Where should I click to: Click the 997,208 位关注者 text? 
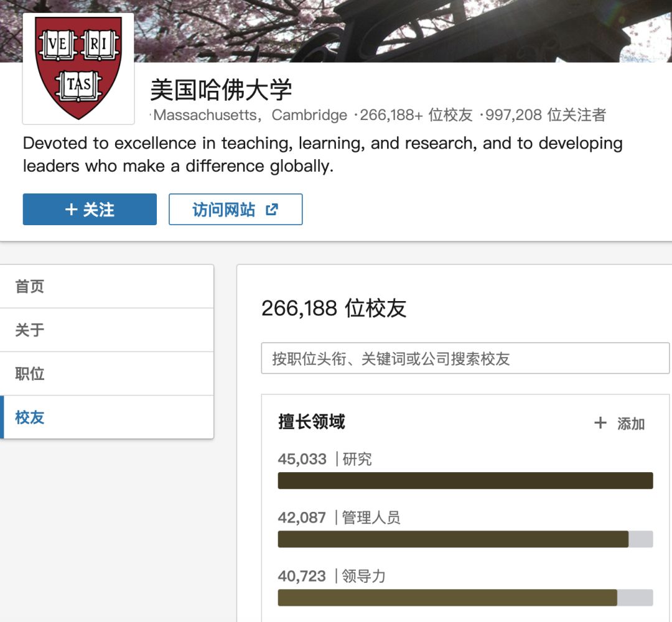(545, 115)
